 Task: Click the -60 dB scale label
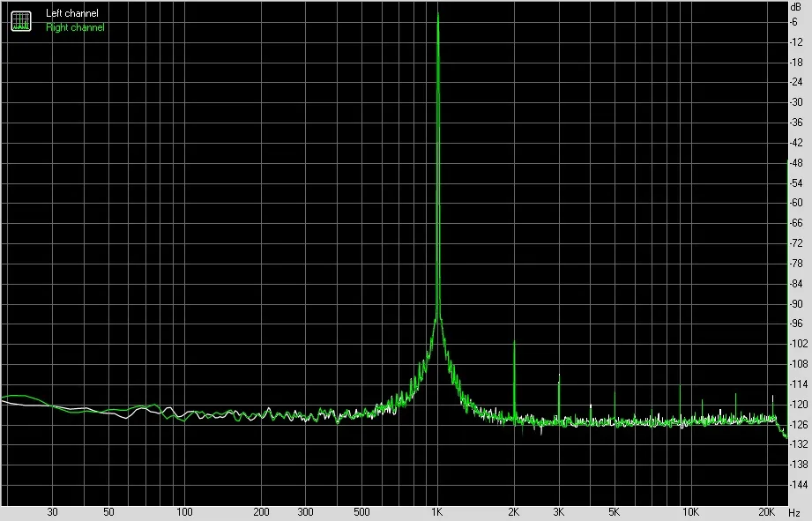pos(796,203)
